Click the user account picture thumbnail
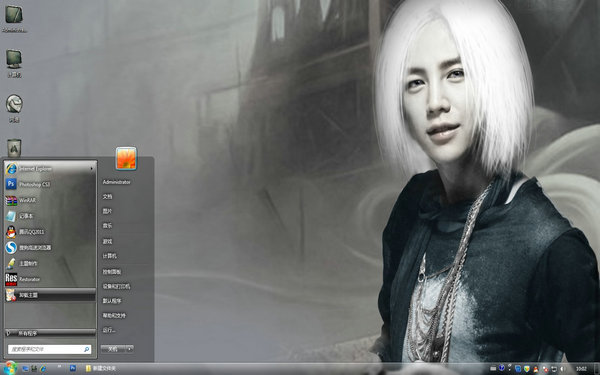Viewport: 600px width, 375px height. pos(126,158)
